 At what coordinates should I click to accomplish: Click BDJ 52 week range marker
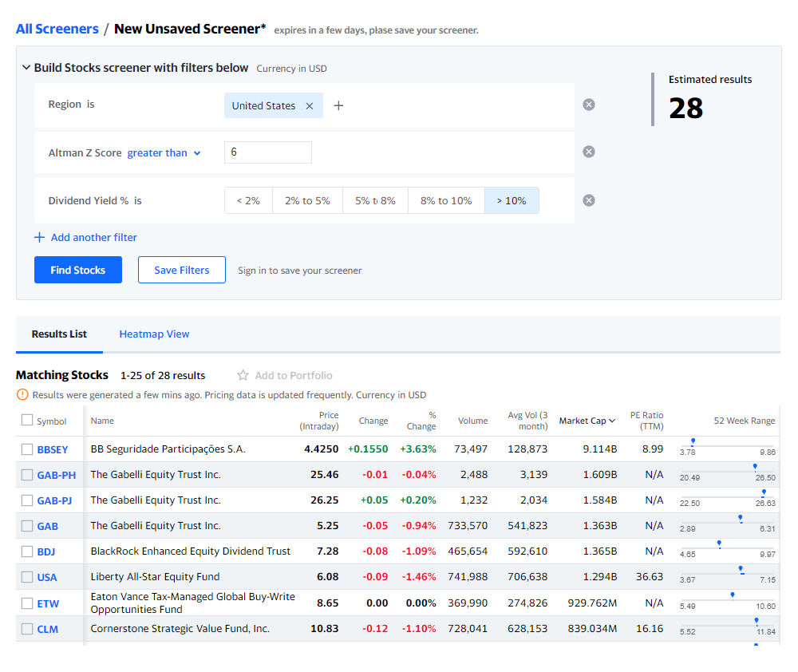(719, 544)
